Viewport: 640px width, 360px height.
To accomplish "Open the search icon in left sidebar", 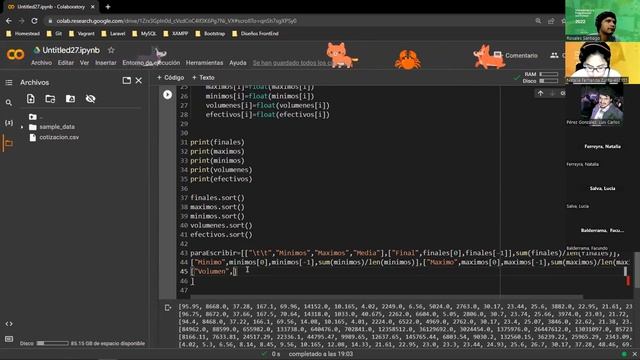I will (9, 103).
